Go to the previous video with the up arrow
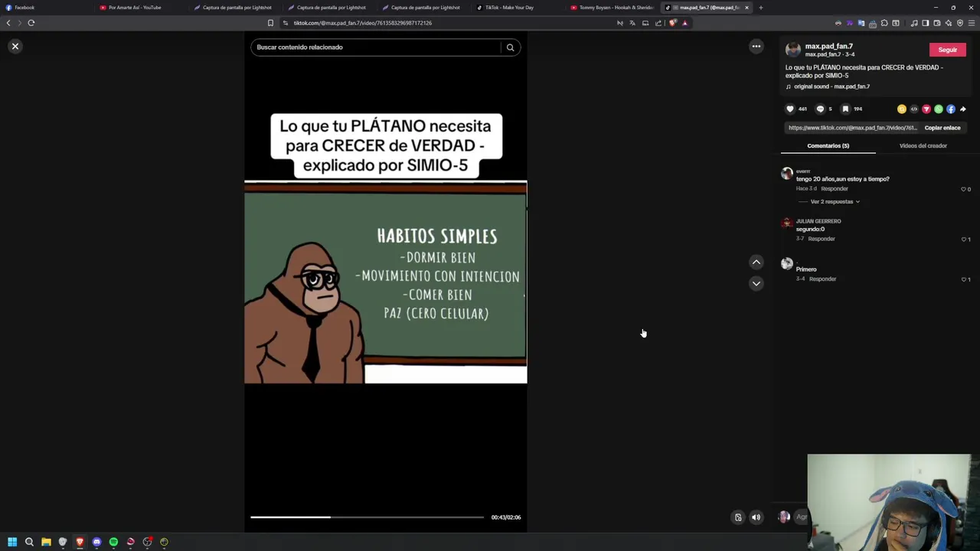980x551 pixels. click(756, 262)
